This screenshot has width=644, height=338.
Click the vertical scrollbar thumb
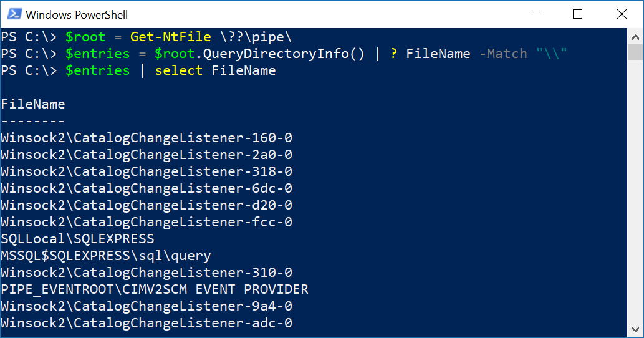click(635, 52)
